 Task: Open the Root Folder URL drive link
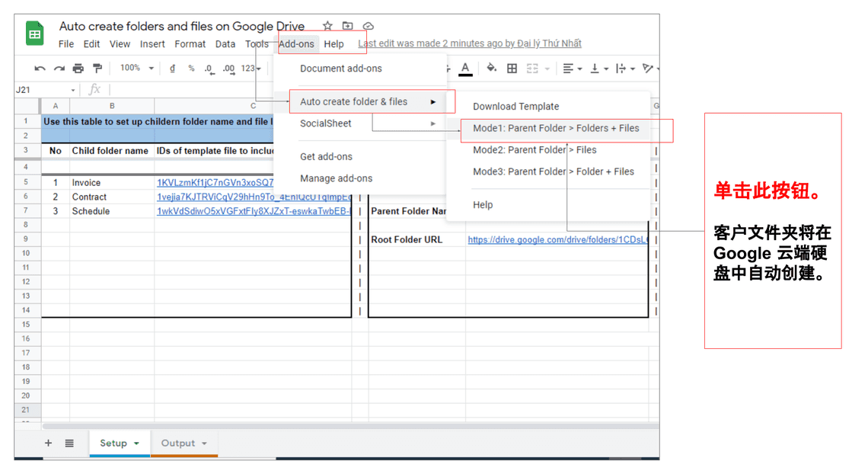pos(557,239)
